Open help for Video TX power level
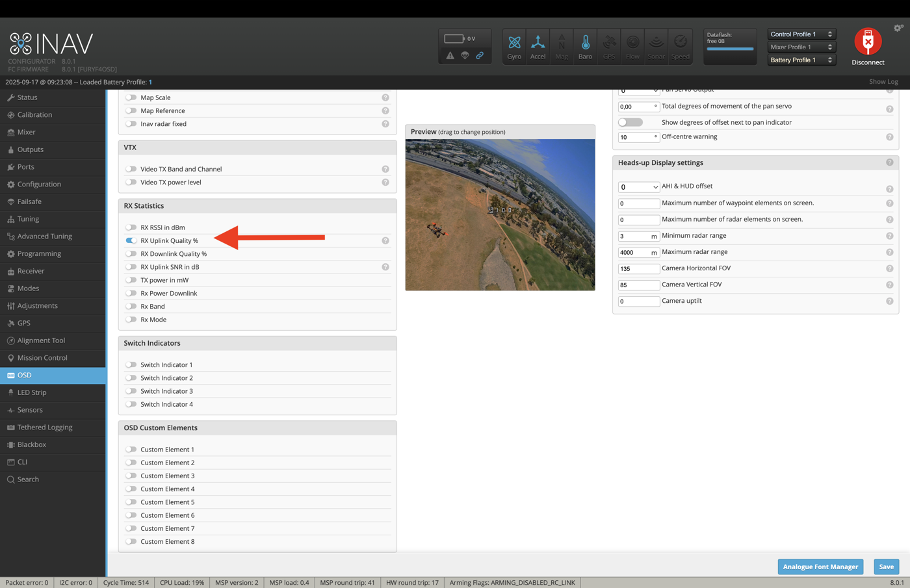 coord(385,183)
